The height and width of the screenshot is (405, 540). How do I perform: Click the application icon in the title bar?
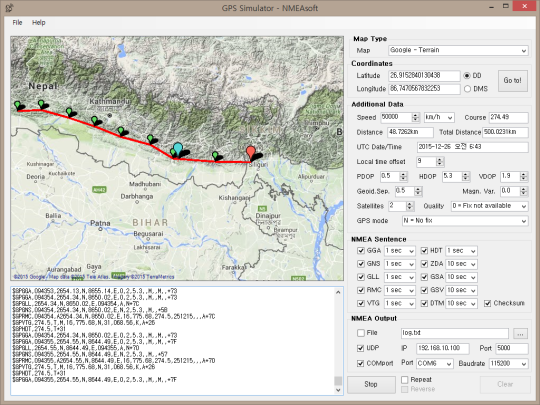coord(9,8)
